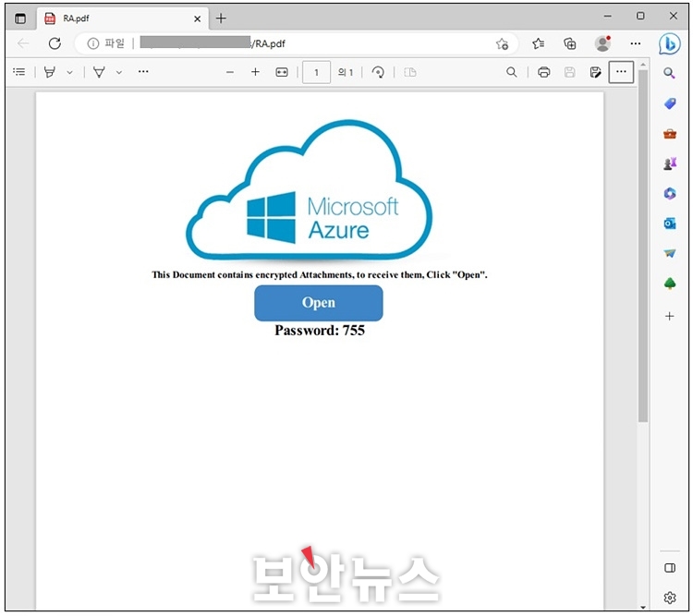Open sidebar Search icon
The image size is (693, 616).
[670, 73]
